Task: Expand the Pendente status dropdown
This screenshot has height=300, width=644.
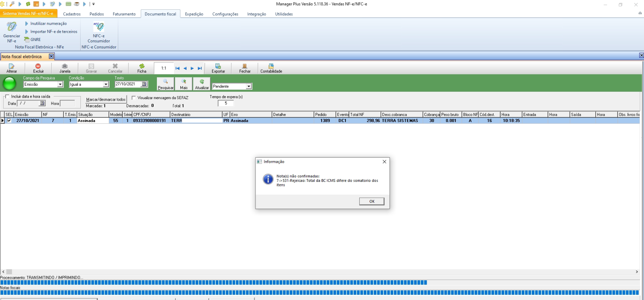Action: 249,86
